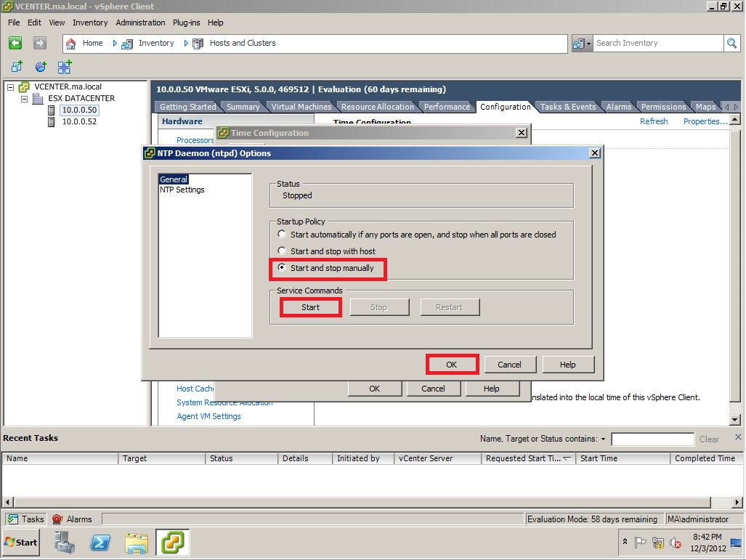Click Cancel in Time Configuration dialog
The height and width of the screenshot is (560, 746).
[x=433, y=389]
